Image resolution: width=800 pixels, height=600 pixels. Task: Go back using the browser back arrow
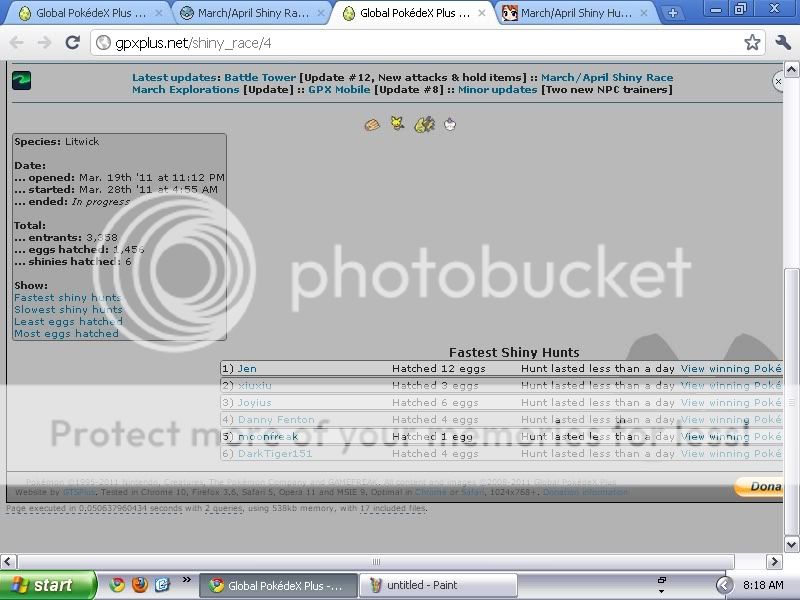coord(17,44)
